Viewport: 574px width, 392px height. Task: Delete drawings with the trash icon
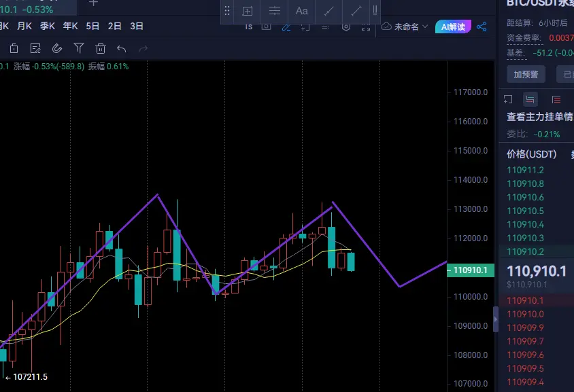(x=100, y=48)
